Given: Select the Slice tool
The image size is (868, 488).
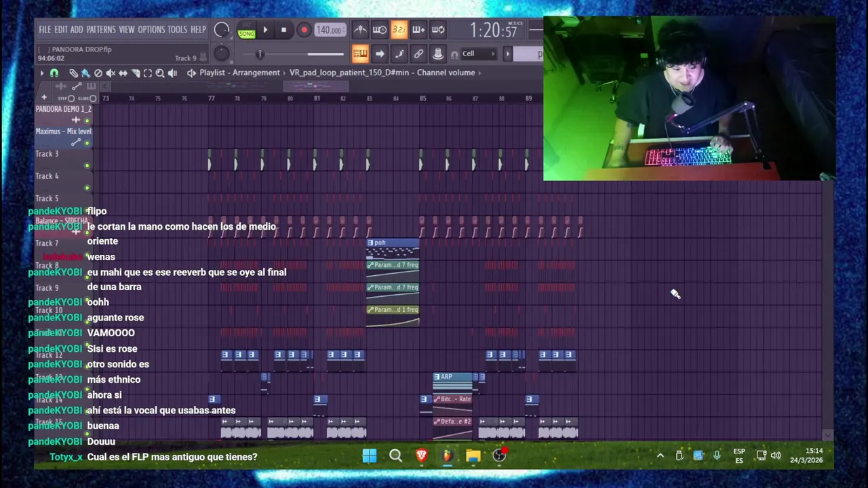Looking at the screenshot, I should pos(136,73).
